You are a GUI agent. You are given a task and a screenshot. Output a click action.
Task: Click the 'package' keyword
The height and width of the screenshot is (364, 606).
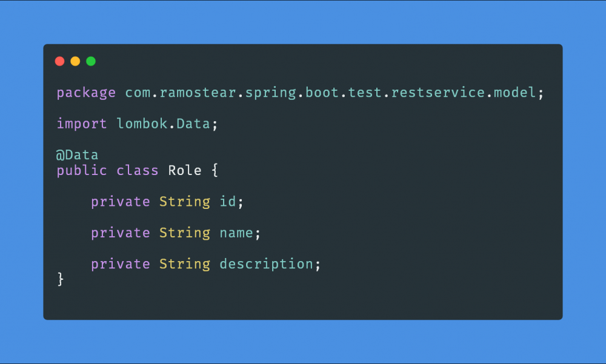(x=86, y=93)
